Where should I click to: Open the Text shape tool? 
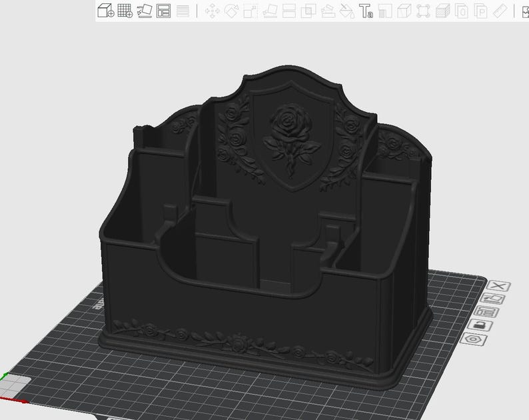(366, 11)
